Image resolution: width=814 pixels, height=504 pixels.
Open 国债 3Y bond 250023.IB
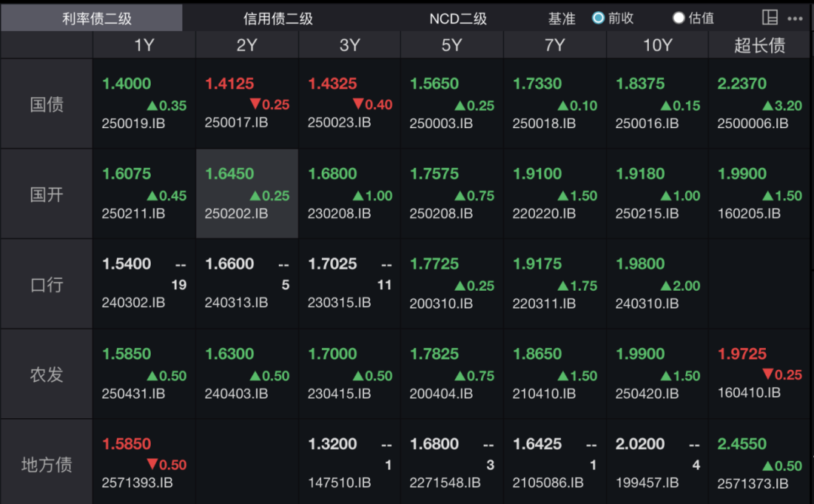(350, 104)
